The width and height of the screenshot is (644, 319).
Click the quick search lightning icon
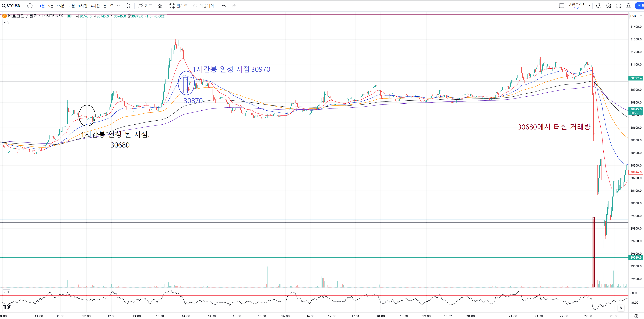pyautogui.click(x=598, y=6)
